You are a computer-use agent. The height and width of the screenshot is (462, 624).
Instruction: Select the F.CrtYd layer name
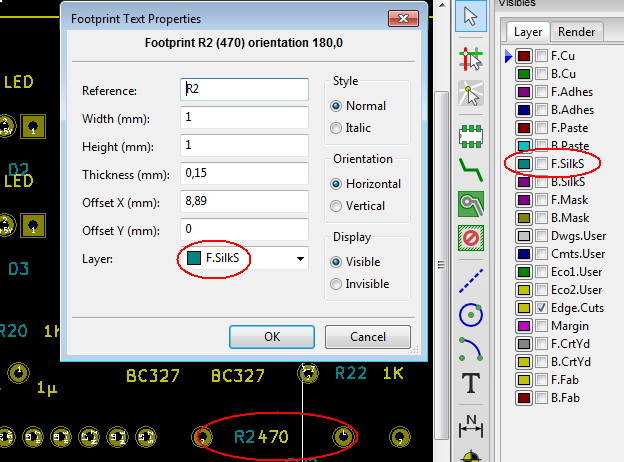[570, 344]
